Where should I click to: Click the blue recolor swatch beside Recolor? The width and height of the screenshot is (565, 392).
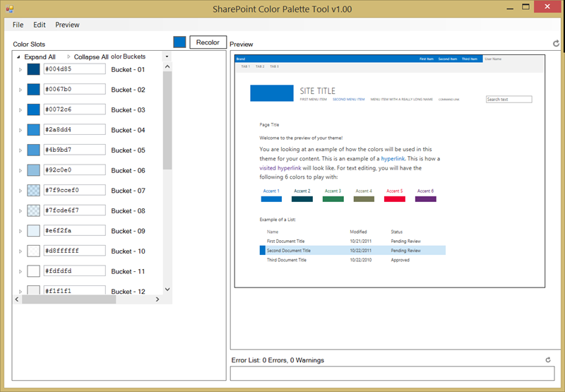coord(179,42)
